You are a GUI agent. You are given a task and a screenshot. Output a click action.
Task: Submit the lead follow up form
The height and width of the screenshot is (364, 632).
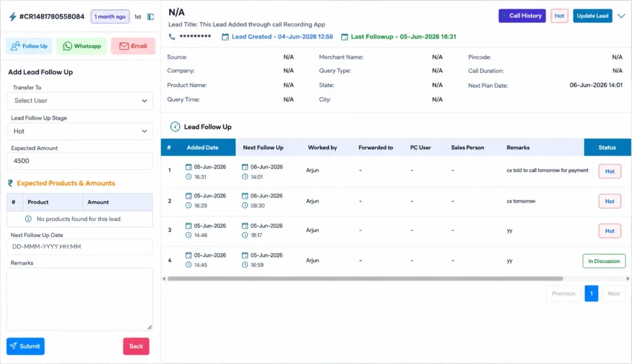point(25,346)
